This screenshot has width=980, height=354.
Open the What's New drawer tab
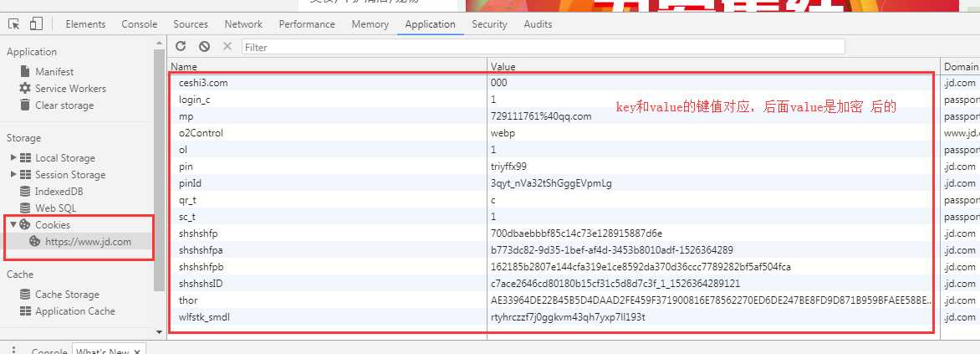pos(103,351)
